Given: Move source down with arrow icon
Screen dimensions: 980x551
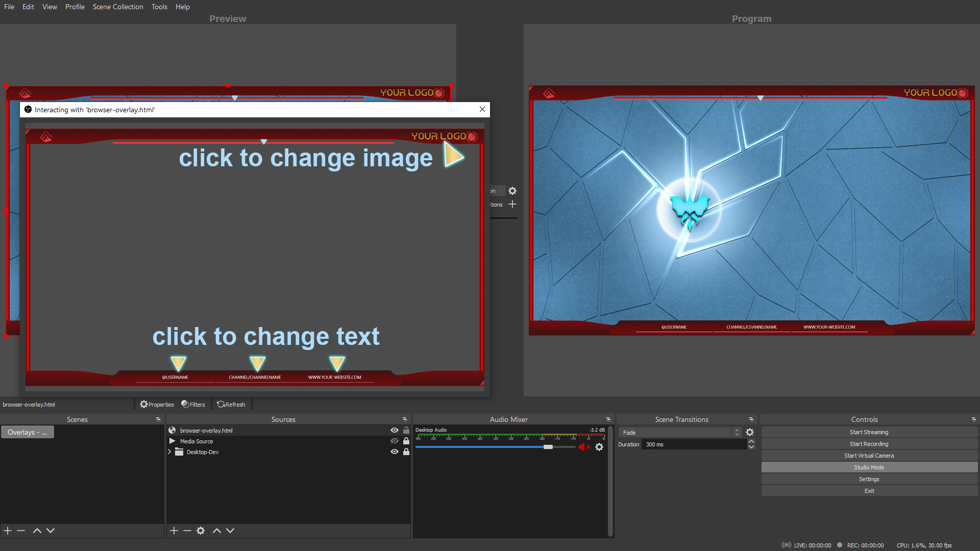Looking at the screenshot, I should (x=230, y=531).
